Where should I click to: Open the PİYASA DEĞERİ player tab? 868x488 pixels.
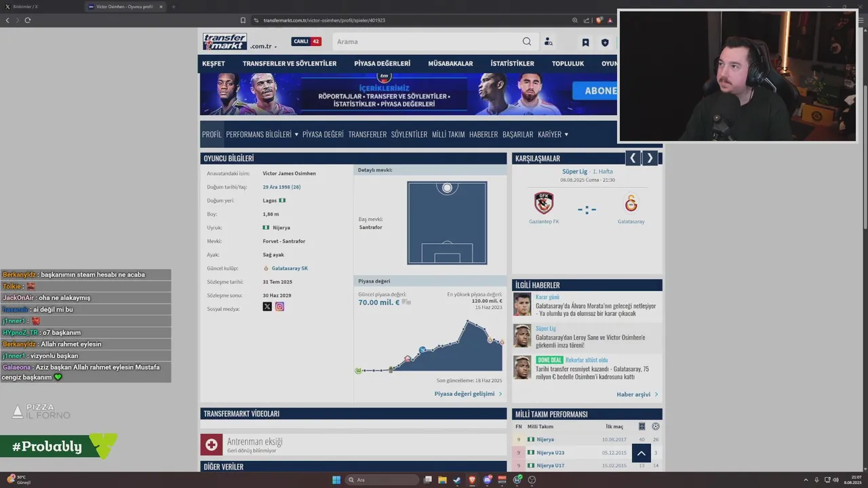coord(323,134)
